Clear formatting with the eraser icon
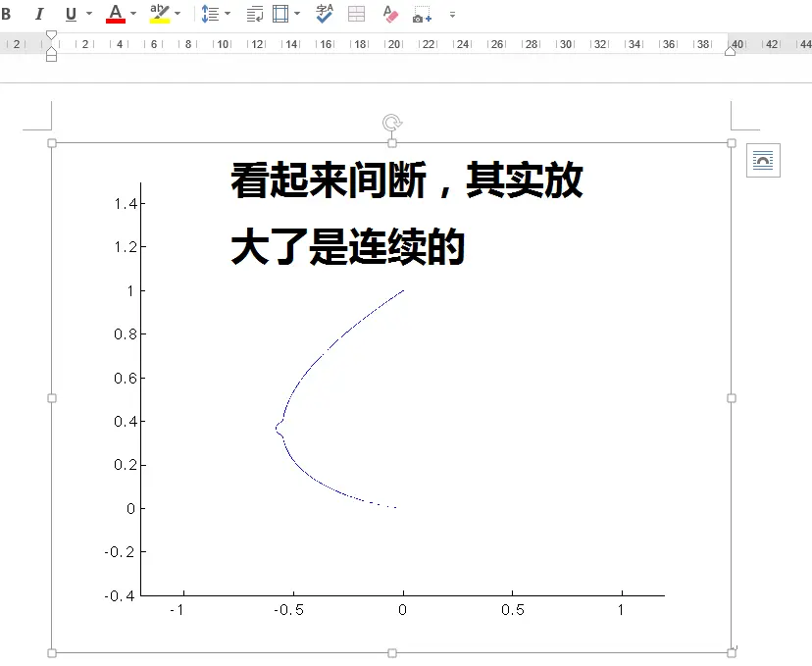812x666 pixels. click(390, 14)
